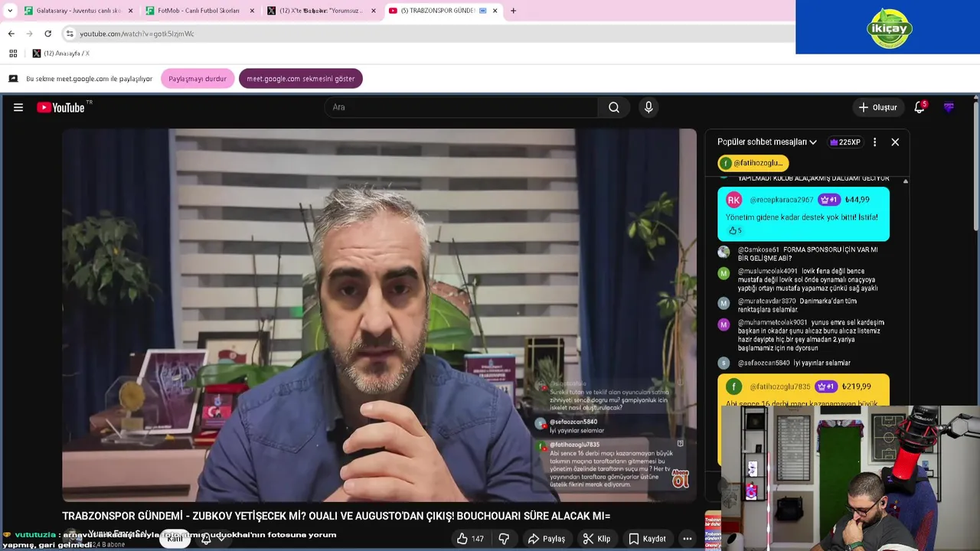Click @muratcavdar3370 chat message

pos(803,305)
